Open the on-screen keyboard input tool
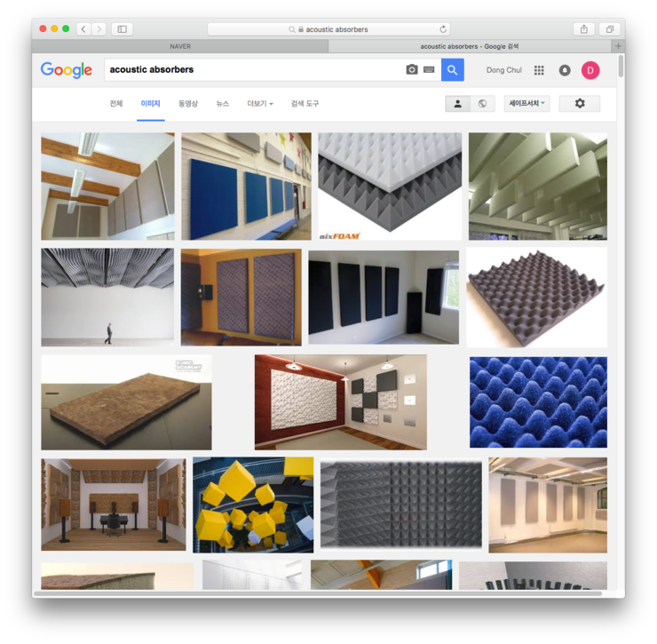Image resolution: width=657 pixels, height=644 pixels. tap(429, 70)
